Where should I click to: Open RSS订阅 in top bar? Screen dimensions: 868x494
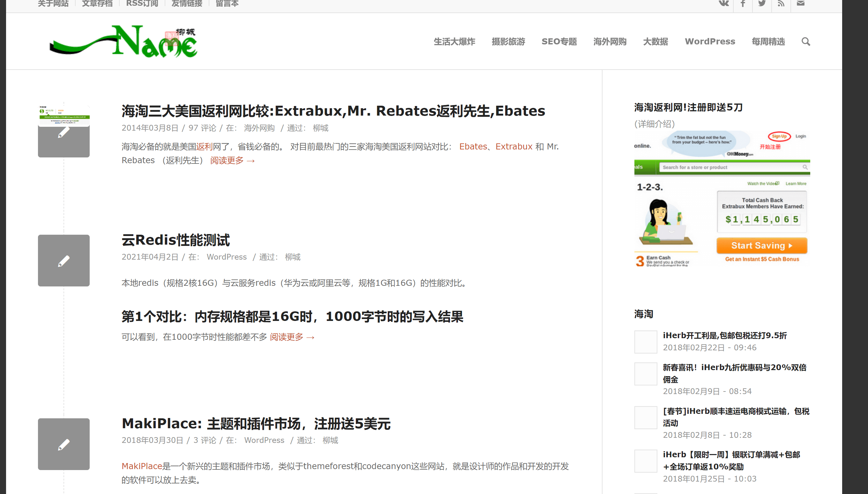pos(142,4)
